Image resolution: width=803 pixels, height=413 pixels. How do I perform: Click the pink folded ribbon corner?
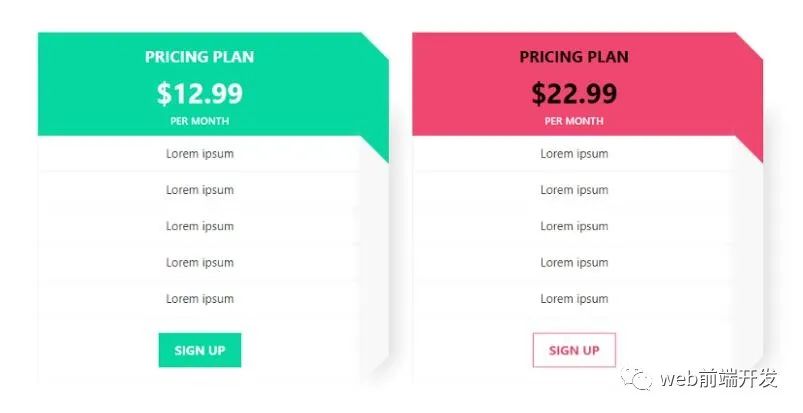point(752,146)
